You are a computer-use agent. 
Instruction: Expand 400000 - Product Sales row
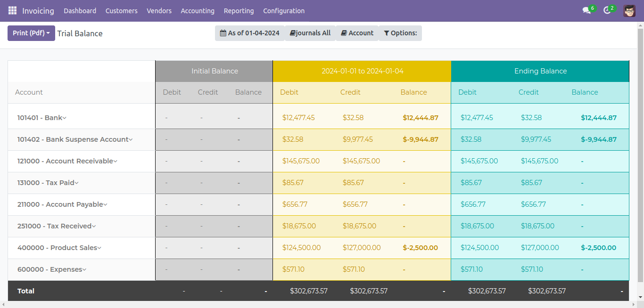pyautogui.click(x=59, y=248)
